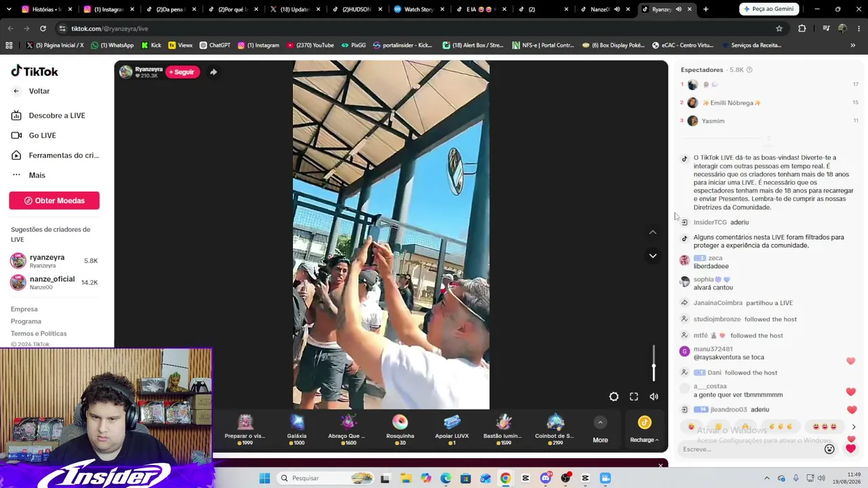Open the (2370) YouTube bookmark
Screen dimensions: 868x488
coord(311,45)
